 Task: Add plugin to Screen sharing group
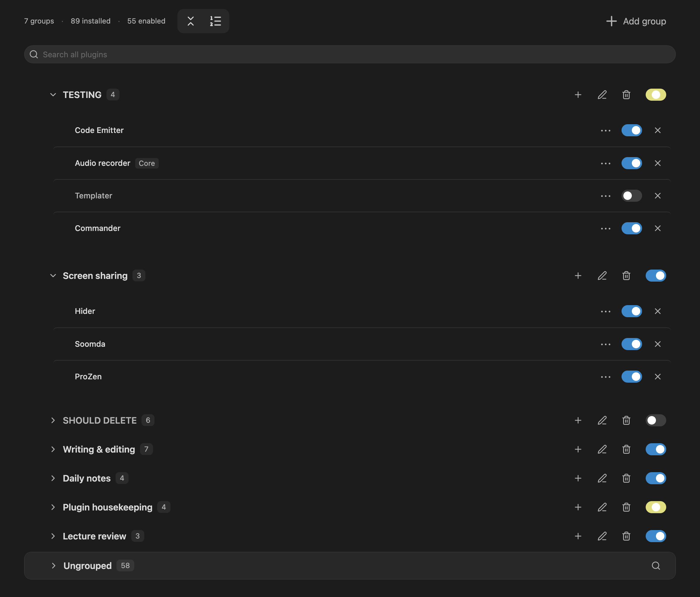click(578, 276)
